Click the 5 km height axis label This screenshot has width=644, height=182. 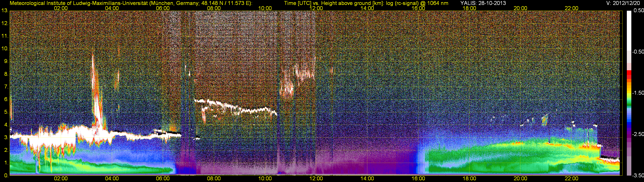[6, 112]
